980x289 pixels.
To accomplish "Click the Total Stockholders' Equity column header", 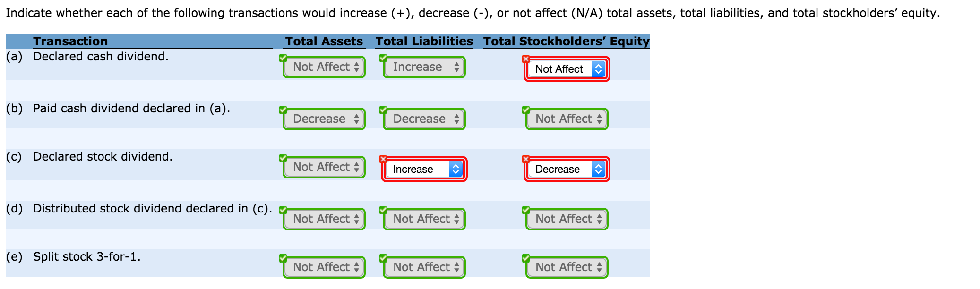I will (565, 41).
